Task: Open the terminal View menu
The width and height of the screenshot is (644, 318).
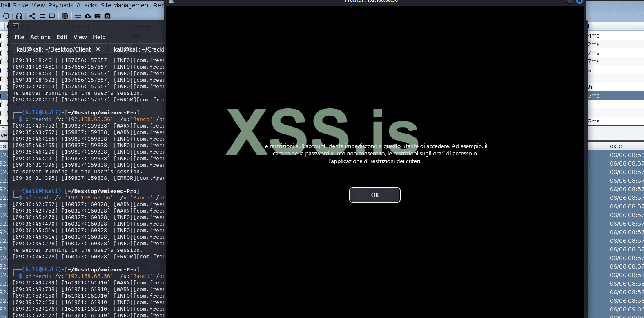Action: [x=80, y=37]
